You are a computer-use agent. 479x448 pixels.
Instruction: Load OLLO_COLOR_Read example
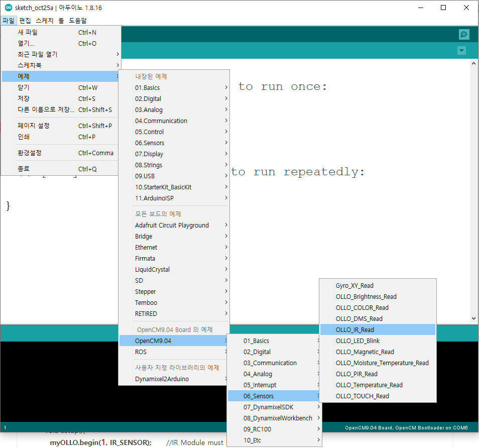tap(378, 308)
